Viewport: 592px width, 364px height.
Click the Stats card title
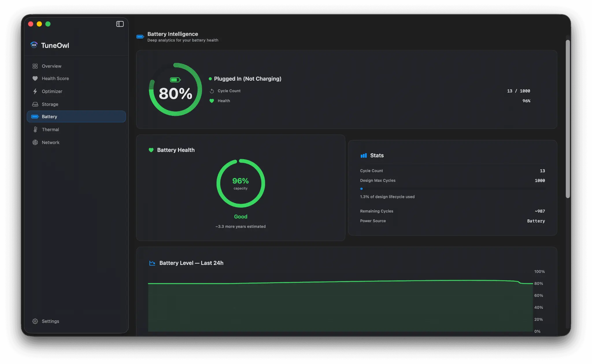coord(377,155)
